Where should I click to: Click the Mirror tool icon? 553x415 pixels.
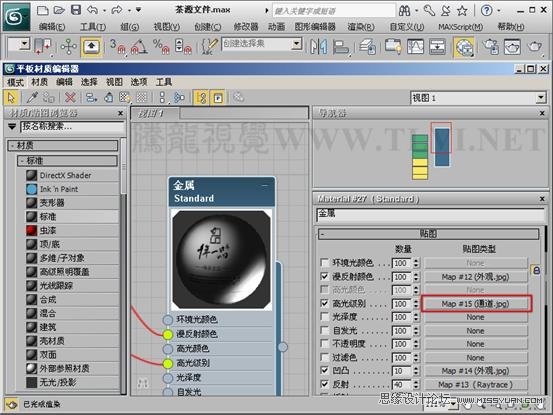pos(318,47)
